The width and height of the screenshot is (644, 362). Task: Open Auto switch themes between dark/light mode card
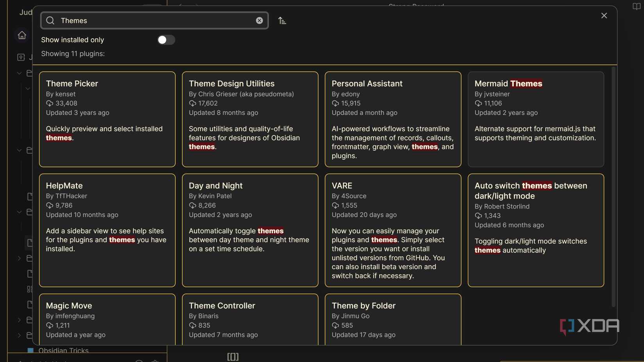click(x=536, y=230)
